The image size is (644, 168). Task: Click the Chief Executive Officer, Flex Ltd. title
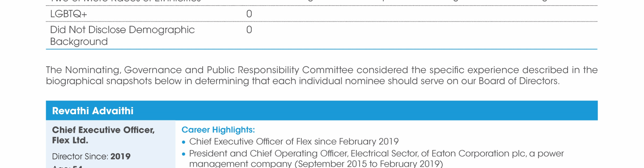pyautogui.click(x=103, y=135)
